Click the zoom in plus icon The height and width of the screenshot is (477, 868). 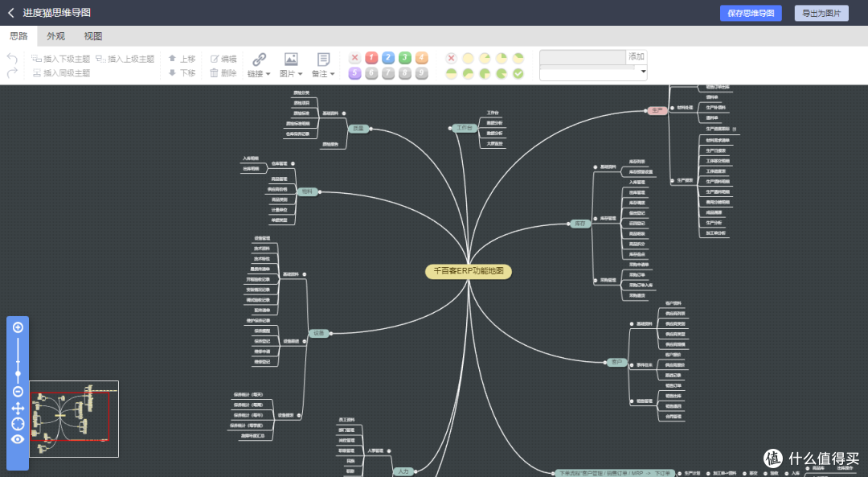point(18,327)
